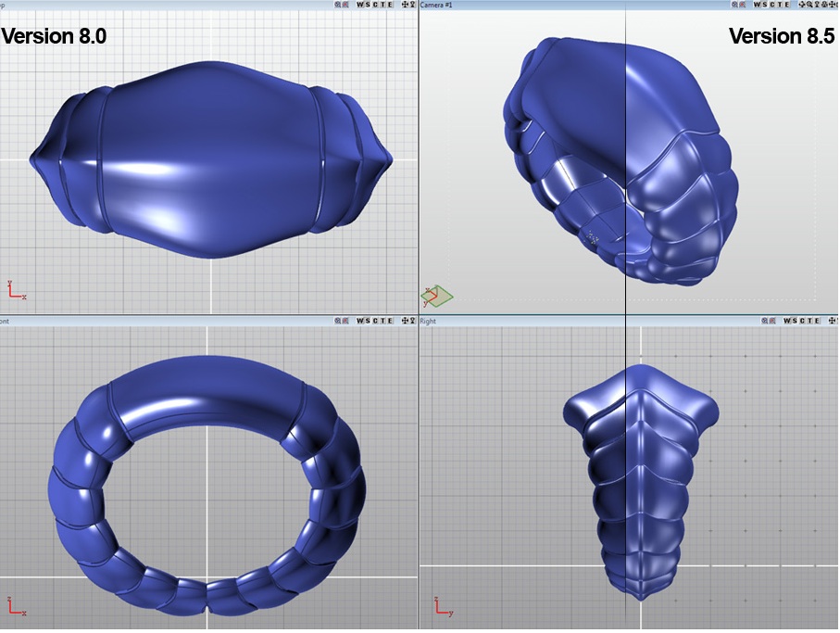Click the Camera #1 viewport title
Image resolution: width=840 pixels, height=633 pixels.
point(436,5)
